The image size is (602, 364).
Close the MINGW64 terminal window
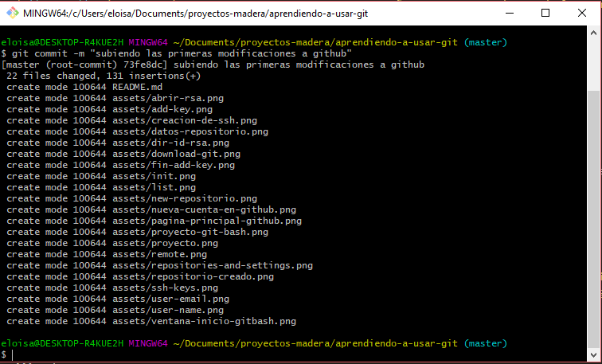582,14
